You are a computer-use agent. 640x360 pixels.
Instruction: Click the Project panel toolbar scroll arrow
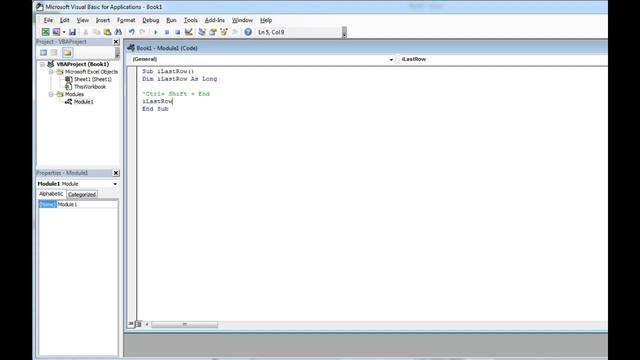[x=117, y=53]
